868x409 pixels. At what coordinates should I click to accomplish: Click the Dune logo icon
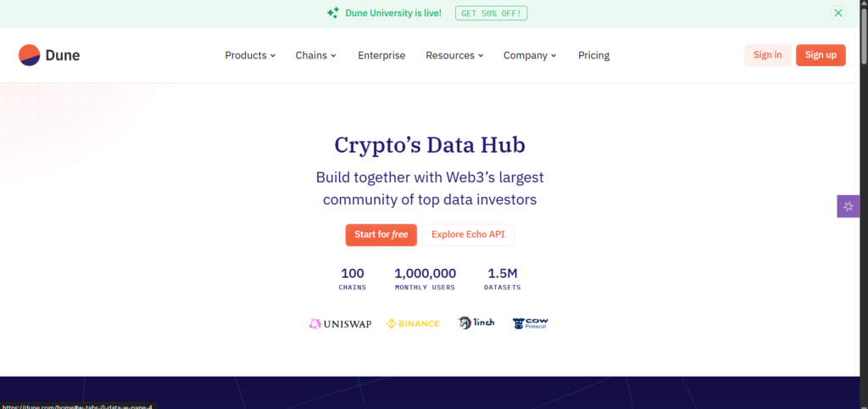(x=29, y=55)
